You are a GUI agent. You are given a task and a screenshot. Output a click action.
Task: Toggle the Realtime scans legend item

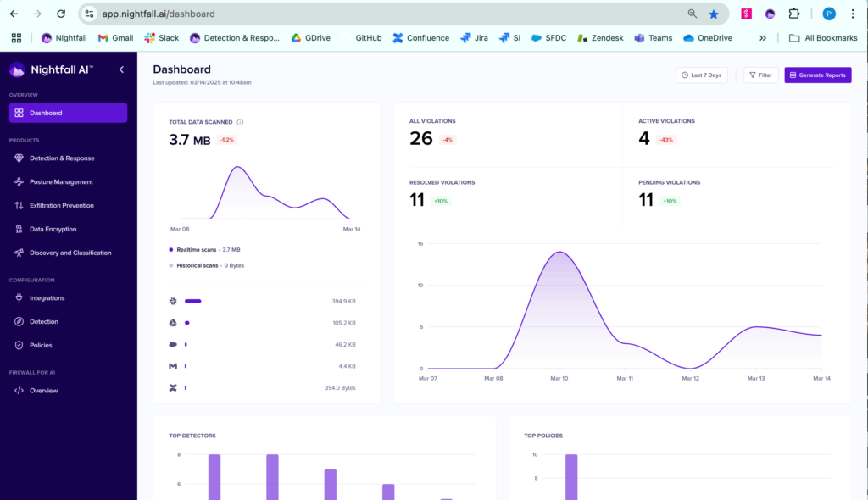coord(207,250)
